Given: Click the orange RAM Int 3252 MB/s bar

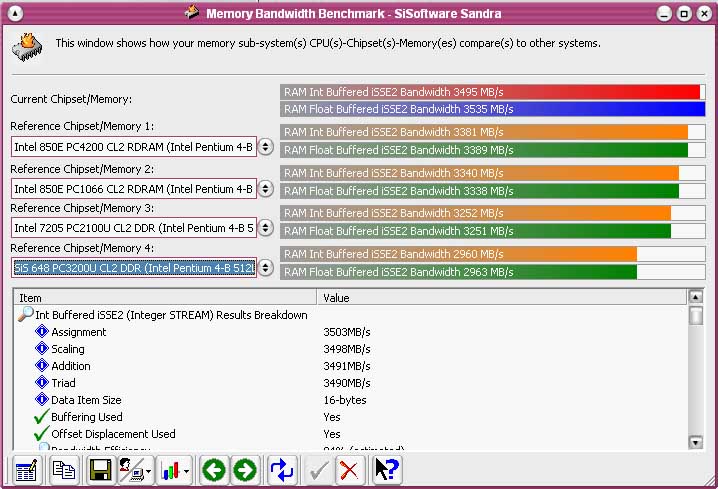Looking at the screenshot, I should (x=492, y=213).
